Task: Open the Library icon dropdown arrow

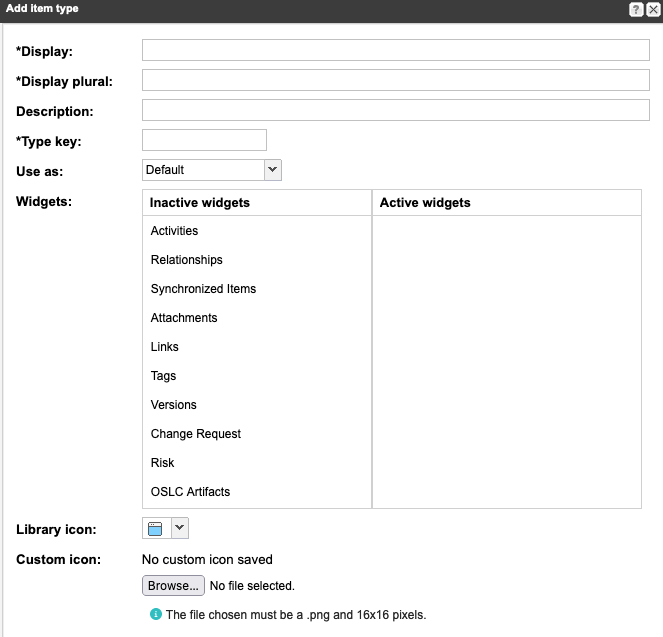Action: [x=179, y=528]
